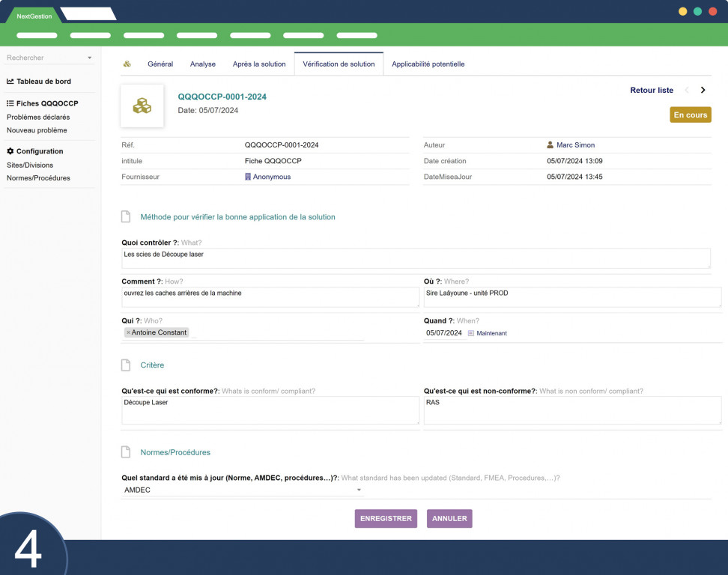
Task: Click the large cubes record thumbnail
Action: [x=142, y=106]
